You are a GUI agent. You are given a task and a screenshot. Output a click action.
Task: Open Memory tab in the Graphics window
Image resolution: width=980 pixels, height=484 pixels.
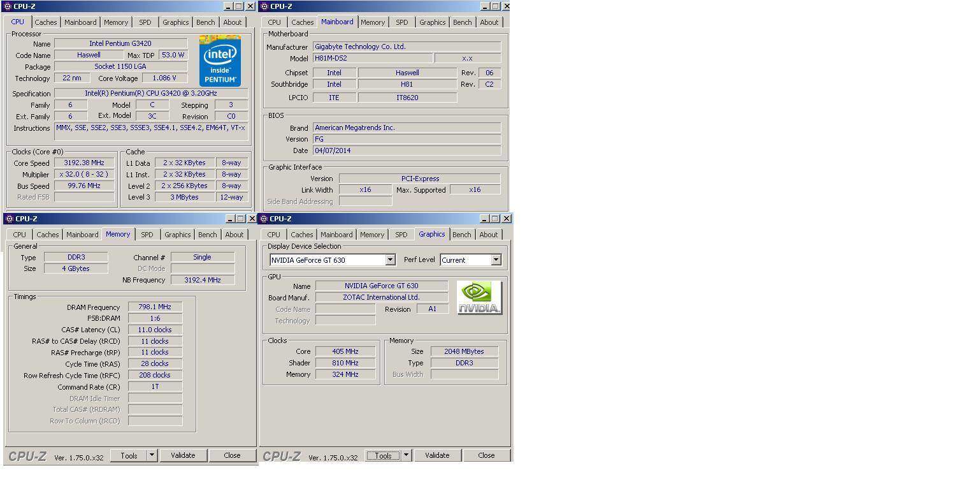click(372, 235)
